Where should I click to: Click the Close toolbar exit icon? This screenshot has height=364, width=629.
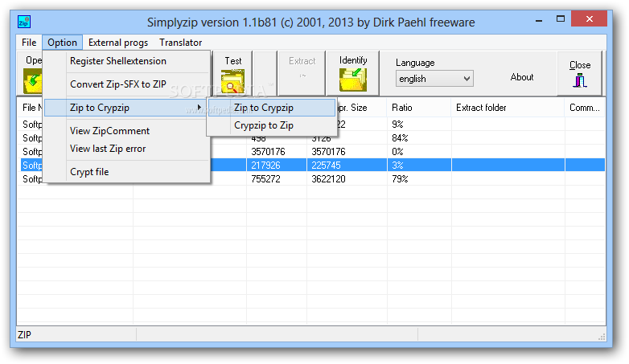coord(580,80)
